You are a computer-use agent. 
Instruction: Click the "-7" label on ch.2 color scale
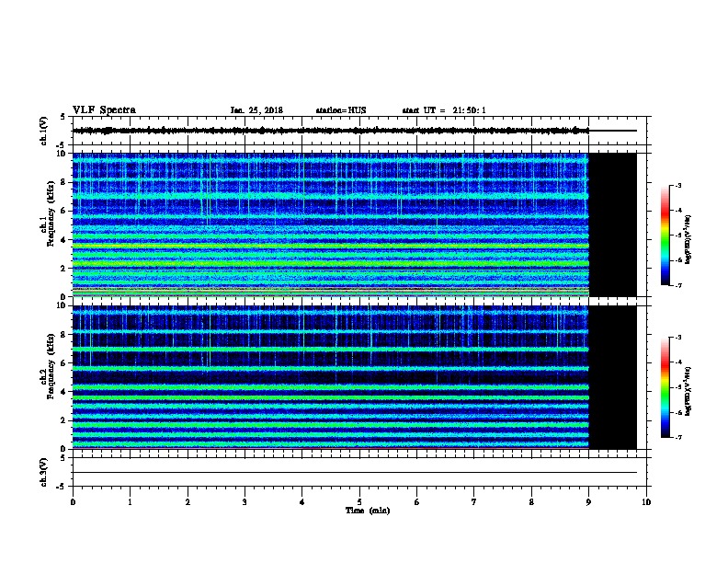tap(678, 437)
